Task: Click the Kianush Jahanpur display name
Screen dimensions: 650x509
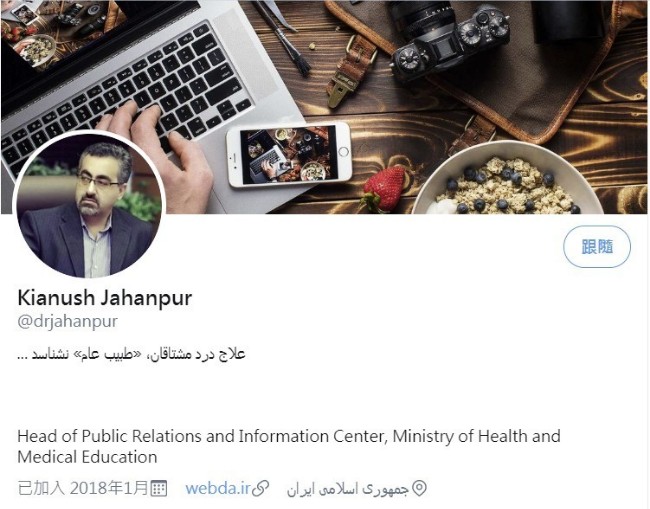Action: [x=105, y=298]
